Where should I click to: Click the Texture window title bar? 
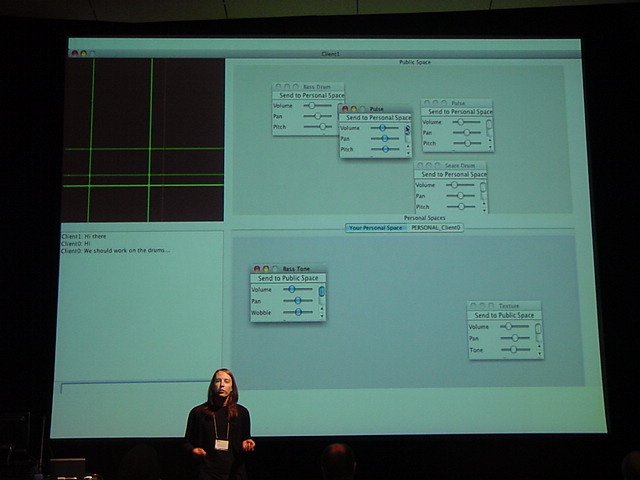[x=505, y=306]
